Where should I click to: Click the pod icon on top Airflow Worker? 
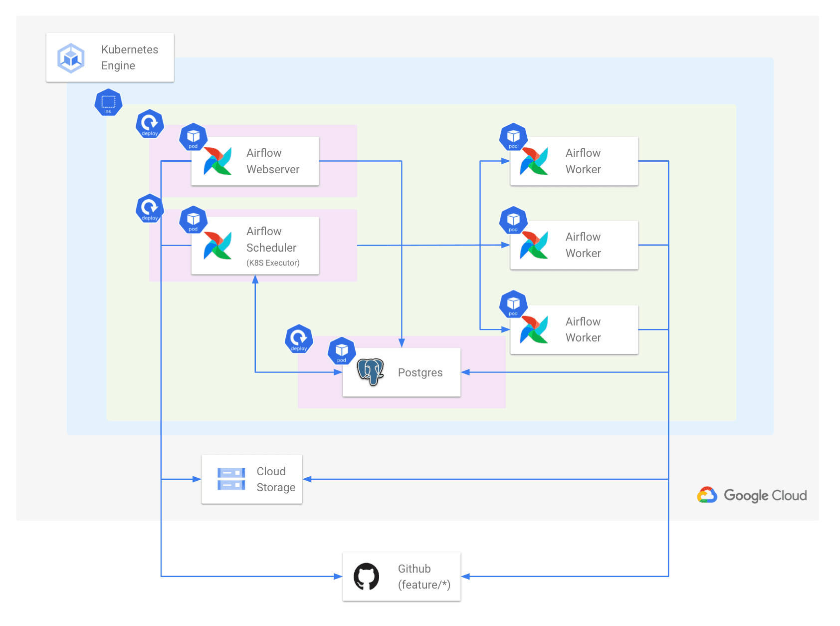(514, 137)
